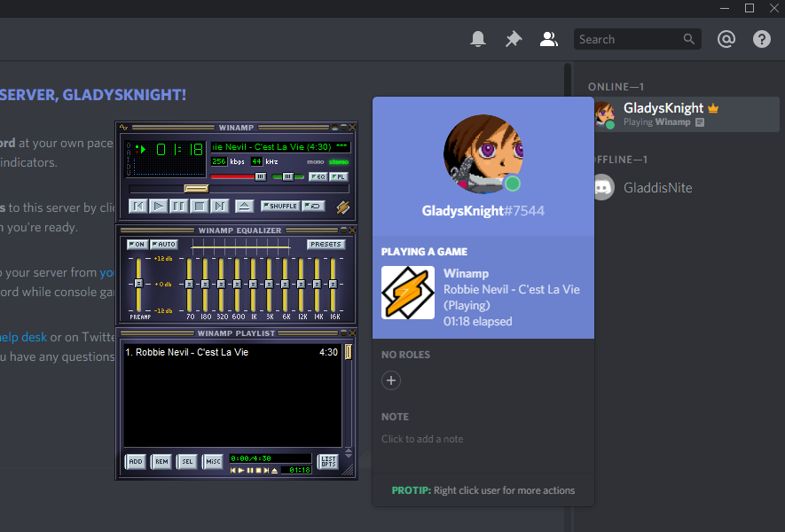Click the Winamp main window shade button

tap(343, 128)
